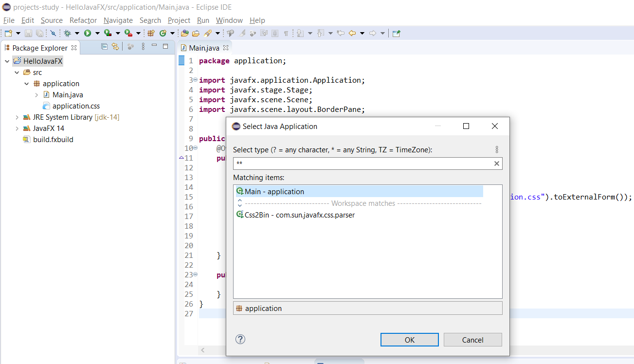Click the editor horizontal scrollbar left arrow
Screen dimensions: 634x364
click(203, 350)
